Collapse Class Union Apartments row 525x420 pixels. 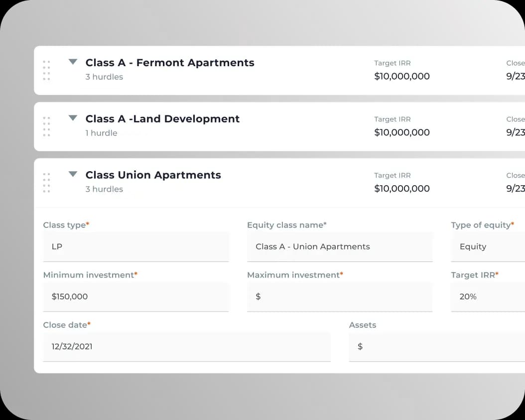click(73, 175)
